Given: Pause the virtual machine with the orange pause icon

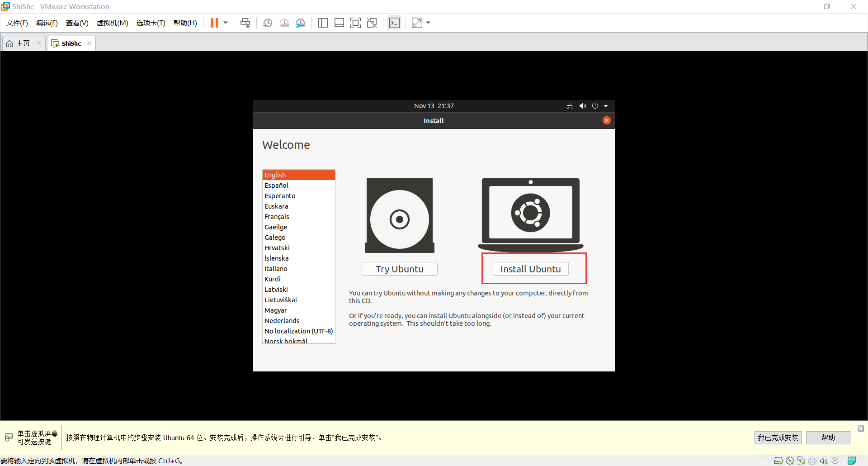Looking at the screenshot, I should click(214, 23).
